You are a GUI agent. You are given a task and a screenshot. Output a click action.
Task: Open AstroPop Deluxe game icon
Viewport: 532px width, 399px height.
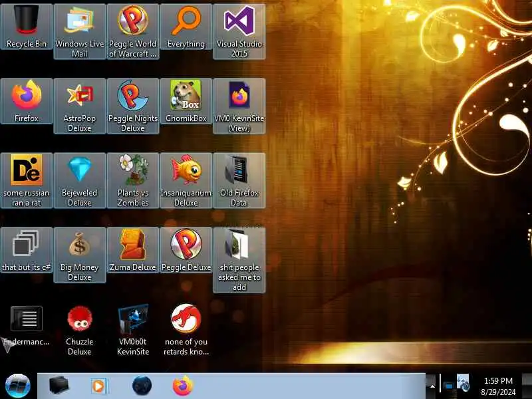80,106
